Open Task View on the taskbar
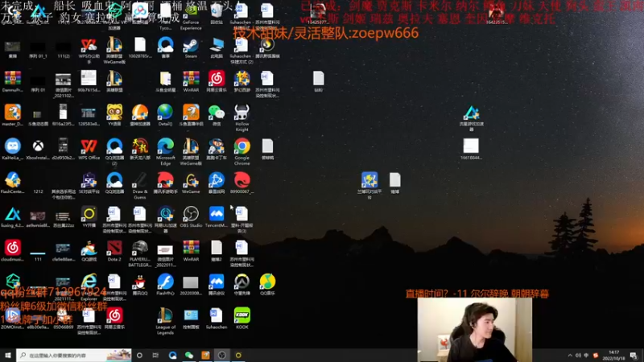644x362 pixels. click(155, 355)
